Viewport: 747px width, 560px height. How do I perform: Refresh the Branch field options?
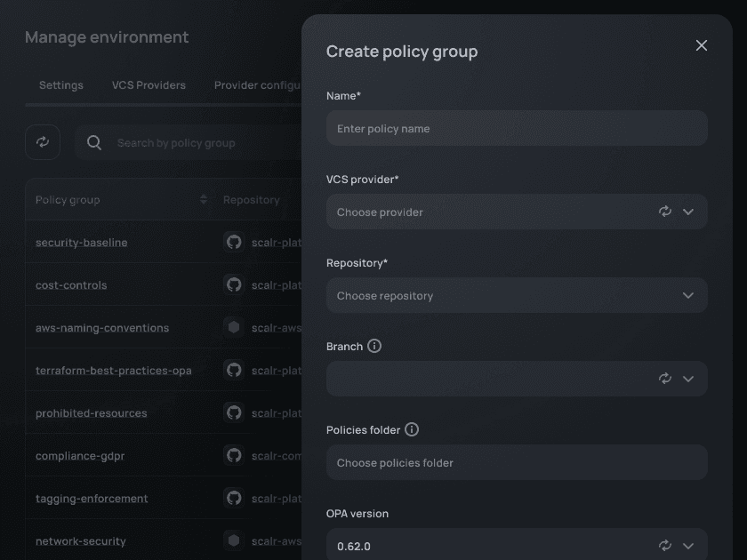click(664, 379)
